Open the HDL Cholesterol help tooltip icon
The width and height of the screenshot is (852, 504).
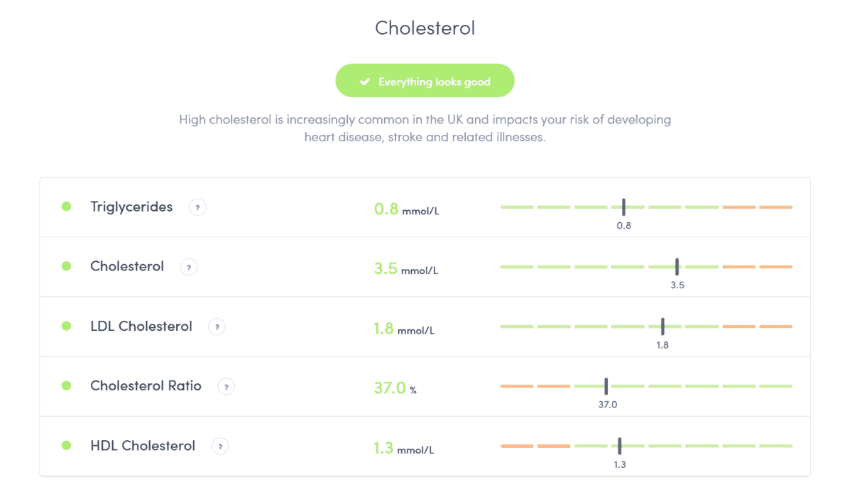click(x=220, y=447)
